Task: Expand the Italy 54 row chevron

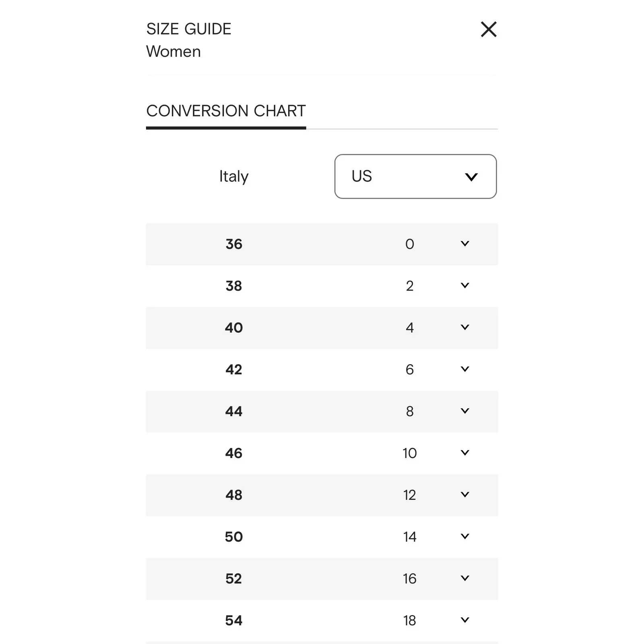Action: (465, 621)
